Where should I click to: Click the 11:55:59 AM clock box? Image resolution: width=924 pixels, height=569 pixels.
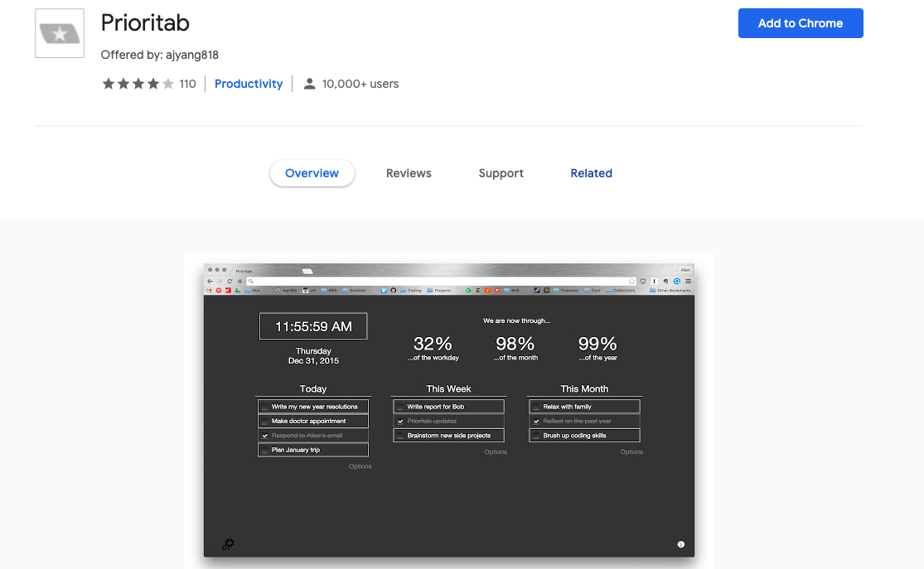pos(313,326)
